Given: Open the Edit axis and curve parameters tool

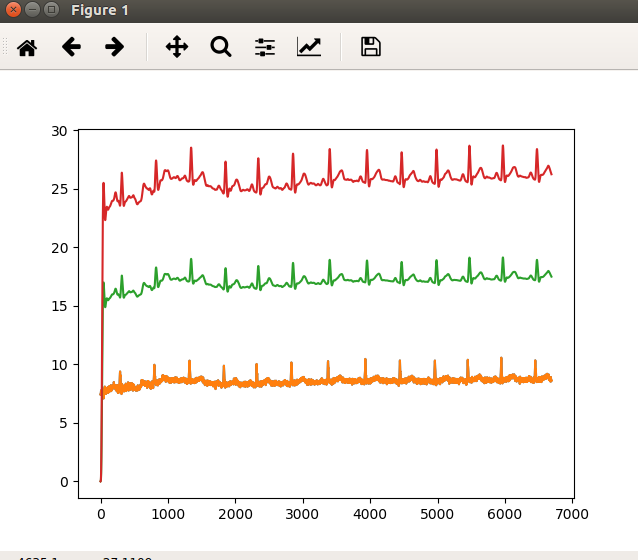Looking at the screenshot, I should [x=309, y=47].
